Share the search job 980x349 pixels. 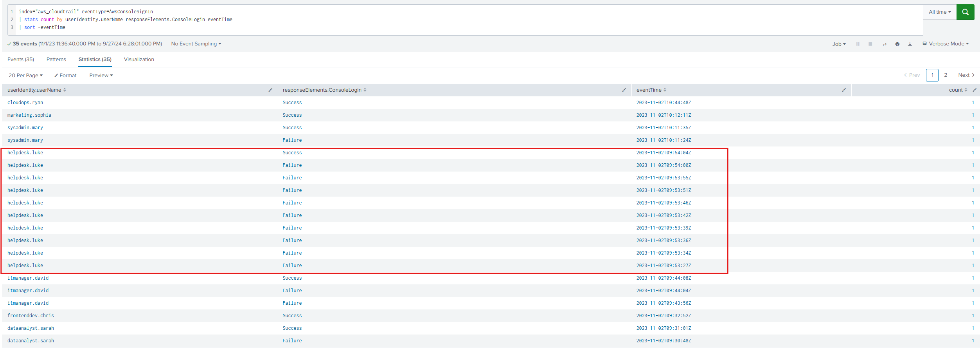(885, 44)
